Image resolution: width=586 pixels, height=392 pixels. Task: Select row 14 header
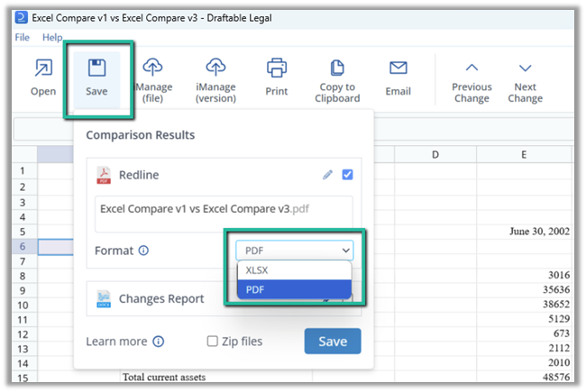[23, 363]
